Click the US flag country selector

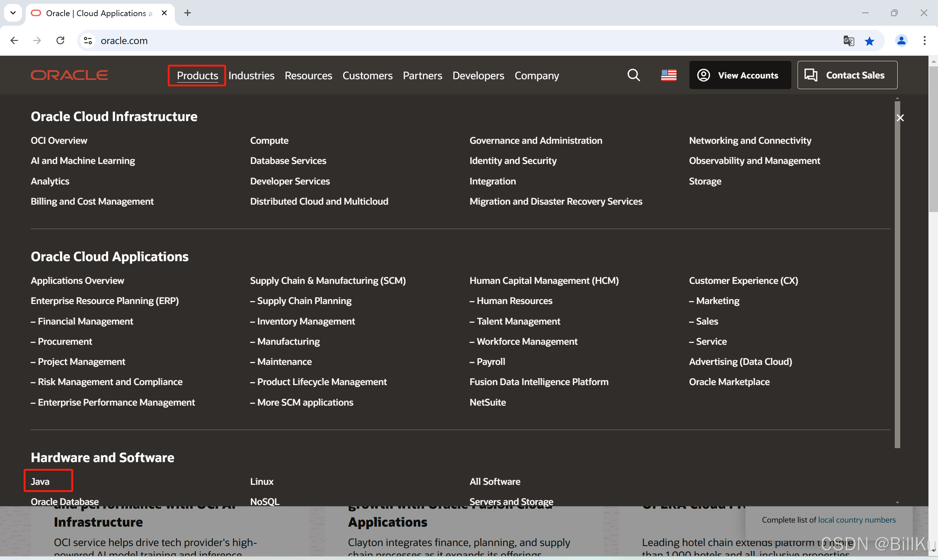[x=668, y=75]
